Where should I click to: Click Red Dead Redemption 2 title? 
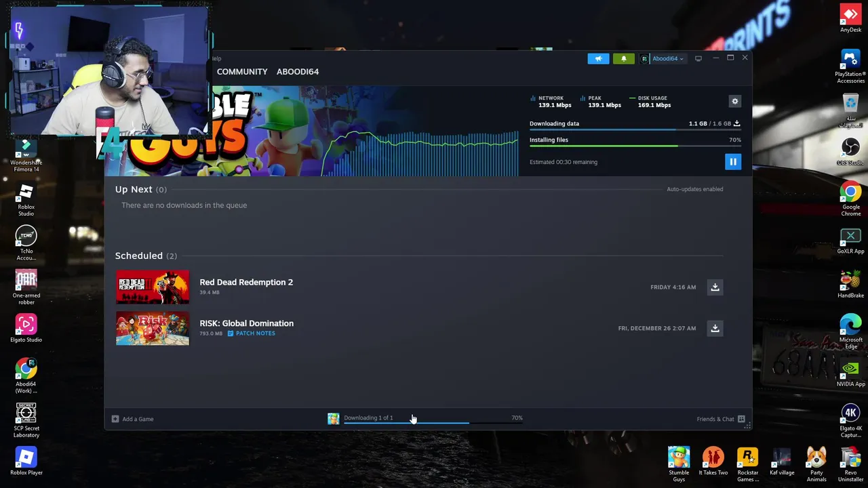246,282
